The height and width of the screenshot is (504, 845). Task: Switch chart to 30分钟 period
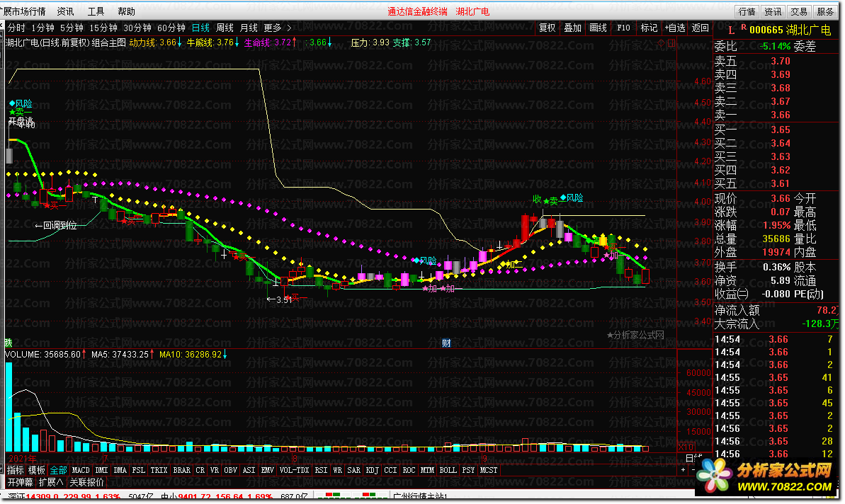[x=137, y=28]
